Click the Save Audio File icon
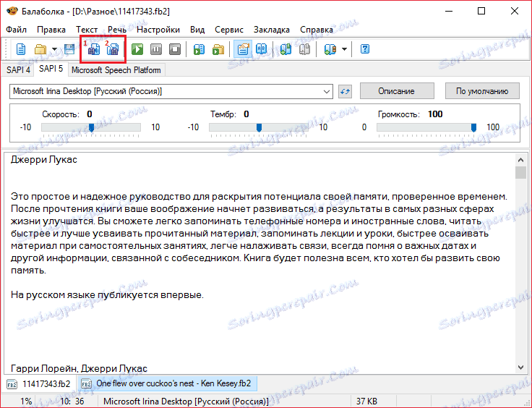532x408 pixels. (94, 50)
